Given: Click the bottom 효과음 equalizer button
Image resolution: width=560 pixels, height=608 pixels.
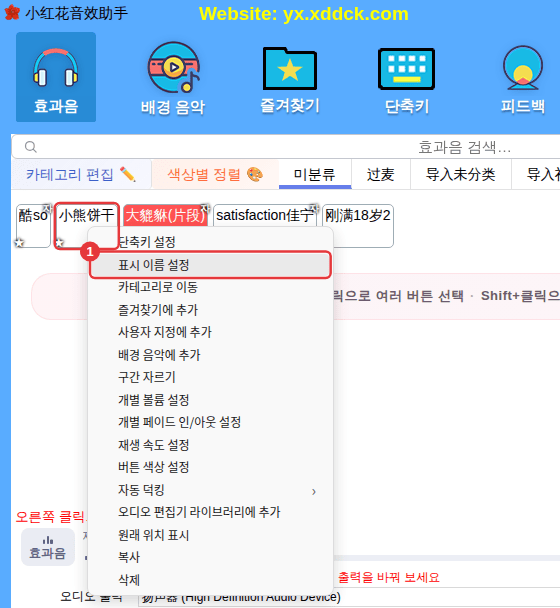Looking at the screenshot, I should click(x=48, y=547).
